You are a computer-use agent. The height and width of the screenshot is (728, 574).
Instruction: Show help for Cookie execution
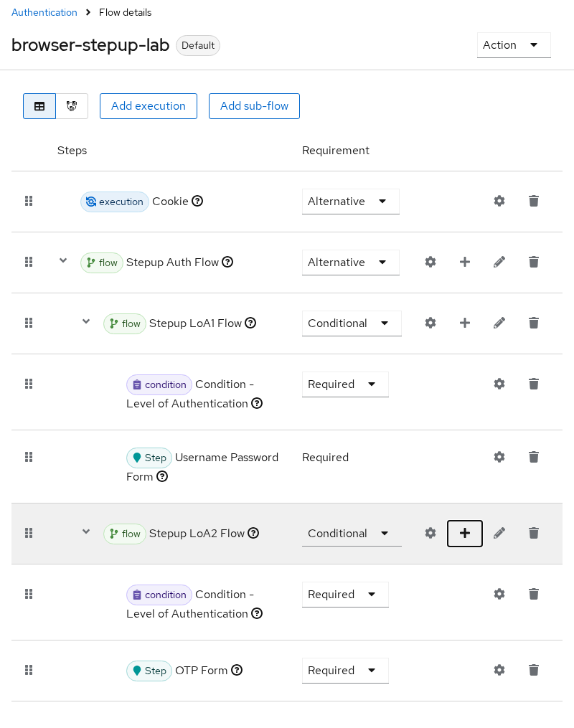[x=197, y=201]
